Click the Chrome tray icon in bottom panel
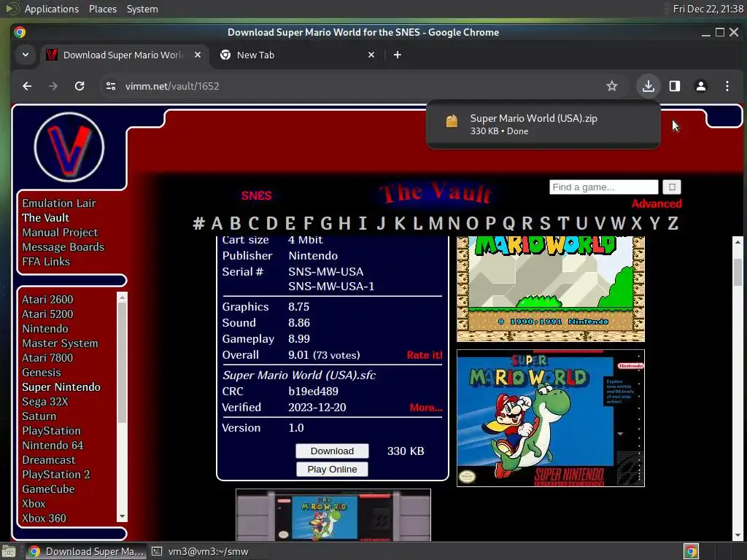747x560 pixels. pyautogui.click(x=691, y=551)
